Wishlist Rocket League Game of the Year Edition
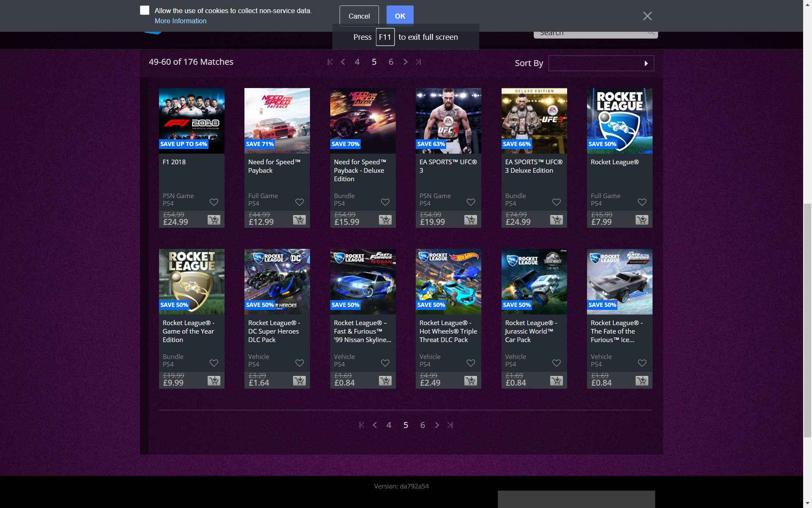This screenshot has height=508, width=812. pyautogui.click(x=214, y=363)
